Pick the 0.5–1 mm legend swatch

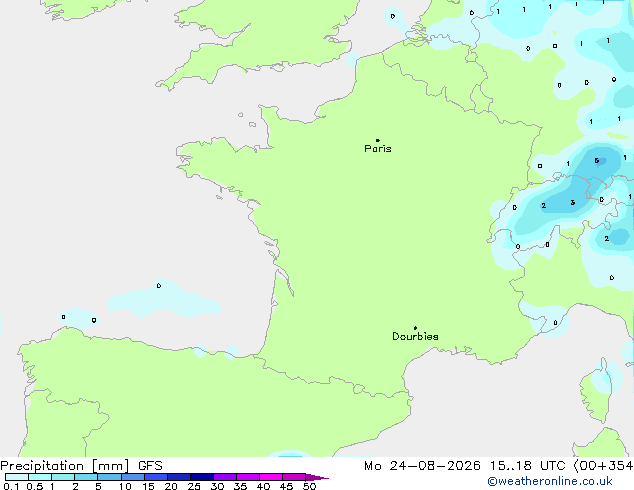click(x=40, y=477)
